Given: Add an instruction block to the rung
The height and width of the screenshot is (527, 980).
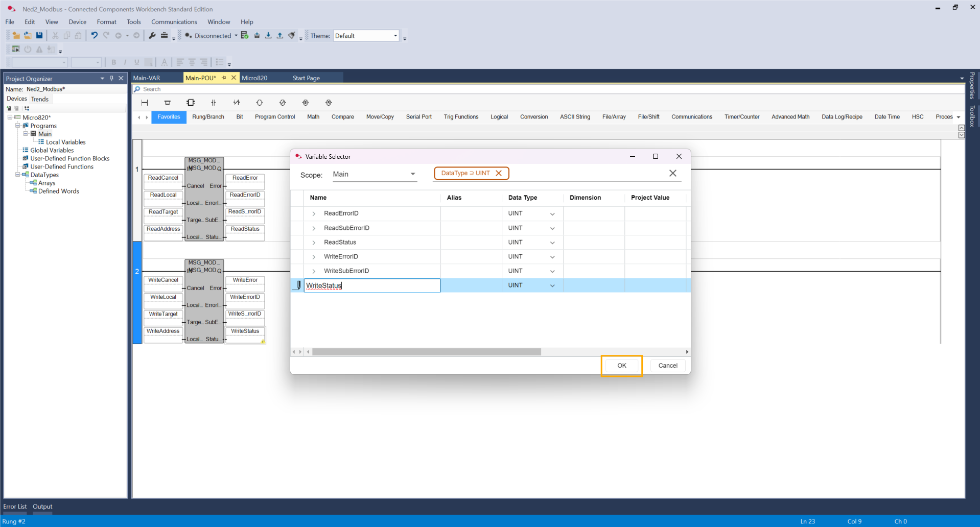Looking at the screenshot, I should (x=191, y=103).
